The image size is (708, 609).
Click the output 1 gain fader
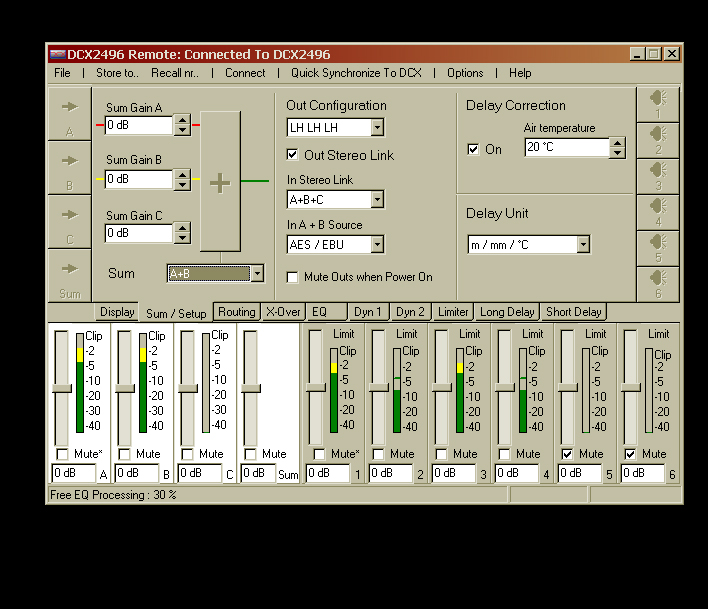coord(316,387)
